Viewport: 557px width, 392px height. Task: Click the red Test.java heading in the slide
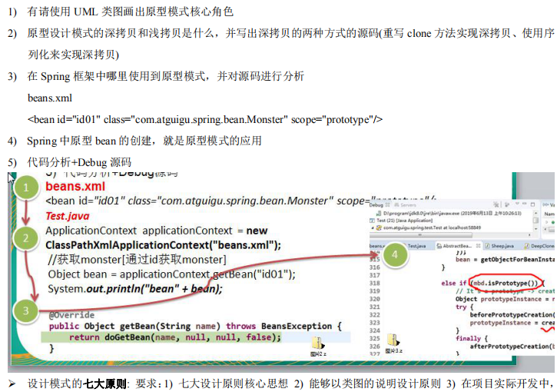pos(68,216)
